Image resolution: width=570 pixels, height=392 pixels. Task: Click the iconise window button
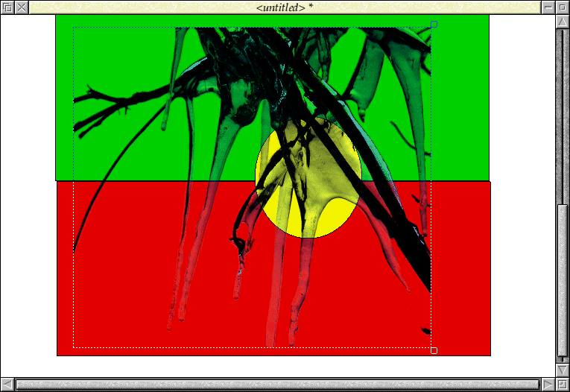548,7
